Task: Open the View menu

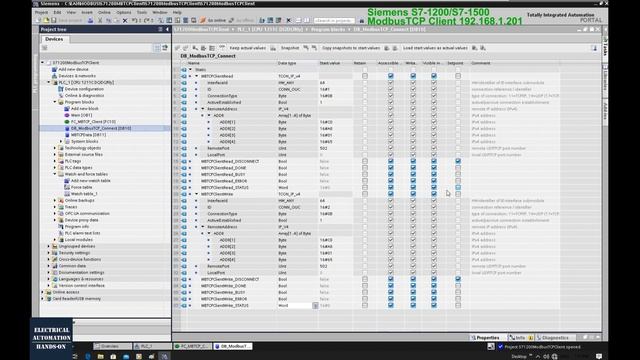Action: click(71, 12)
